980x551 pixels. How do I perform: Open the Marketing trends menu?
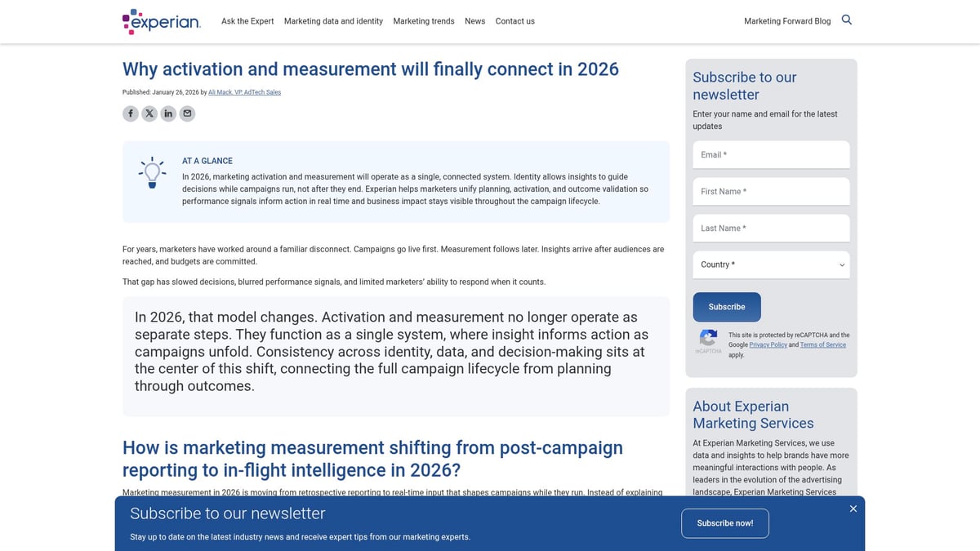pos(423,21)
